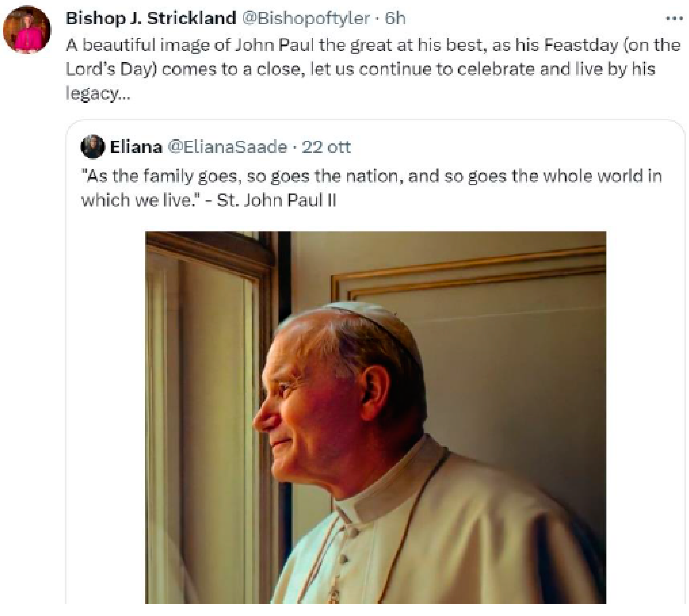Open the tweet via the 6h timestamp
689x616 pixels.
pos(395,18)
